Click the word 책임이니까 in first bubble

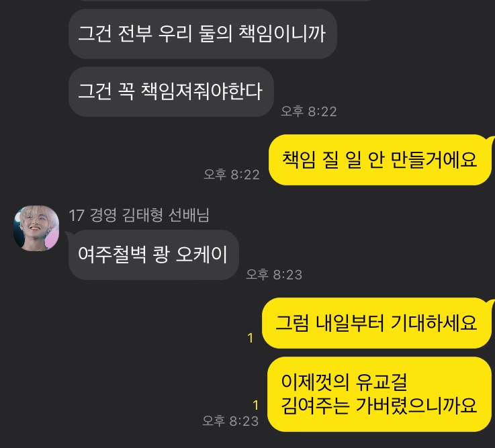[282, 34]
